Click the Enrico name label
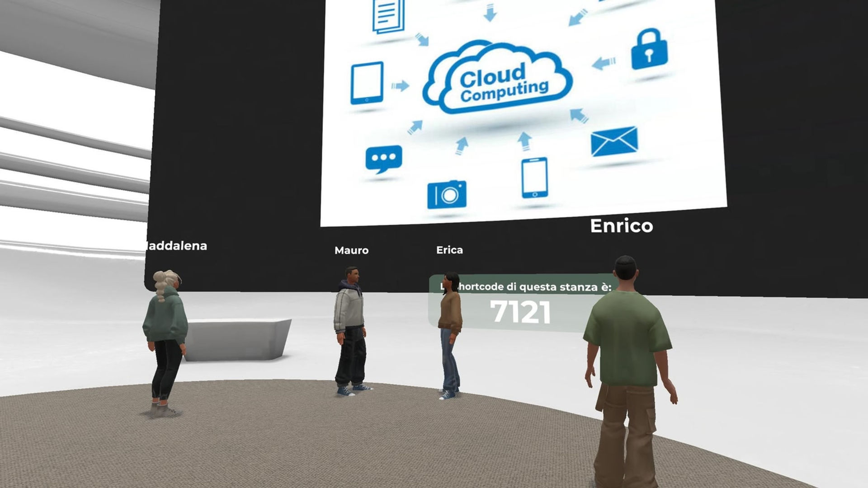Screen dimensions: 868x488 tap(622, 225)
